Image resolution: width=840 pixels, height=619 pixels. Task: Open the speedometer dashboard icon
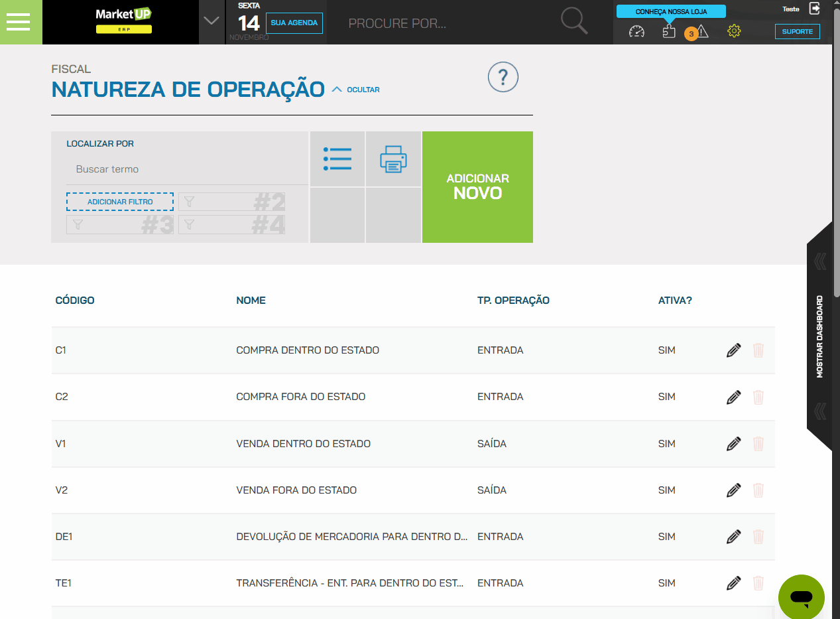pyautogui.click(x=636, y=31)
